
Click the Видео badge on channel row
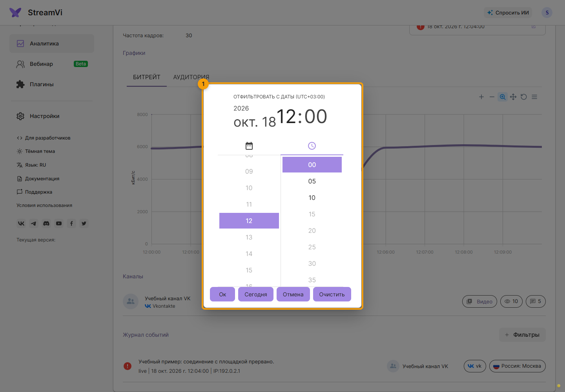(480, 301)
